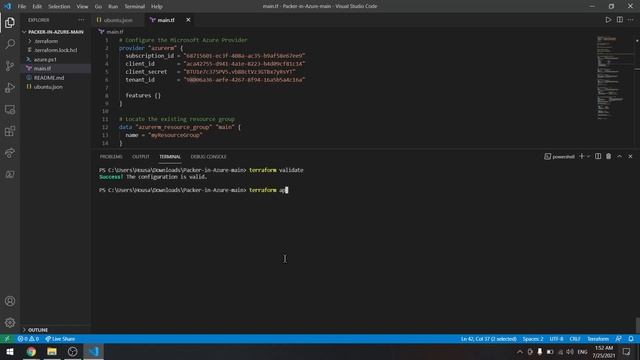Launch Google Chrome from the taskbar
Image resolution: width=640 pixels, height=360 pixels.
31,351
